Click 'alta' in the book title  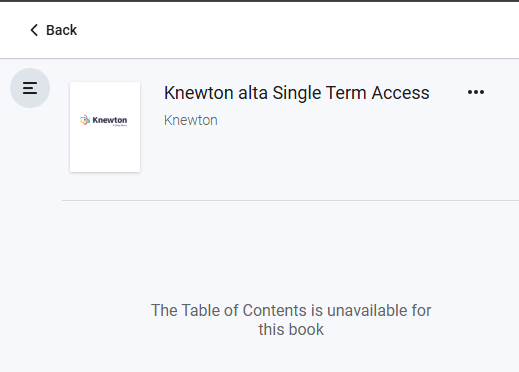253,93
